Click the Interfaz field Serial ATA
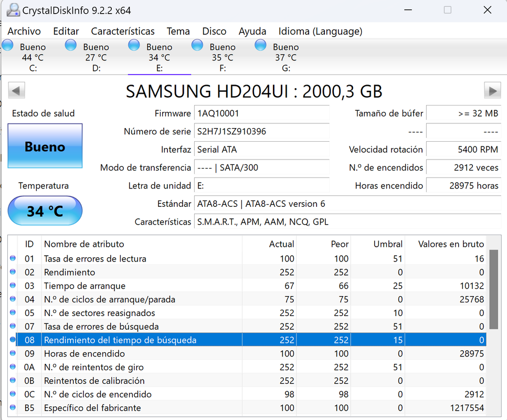Viewport: 507px width, 420px height. 261,150
